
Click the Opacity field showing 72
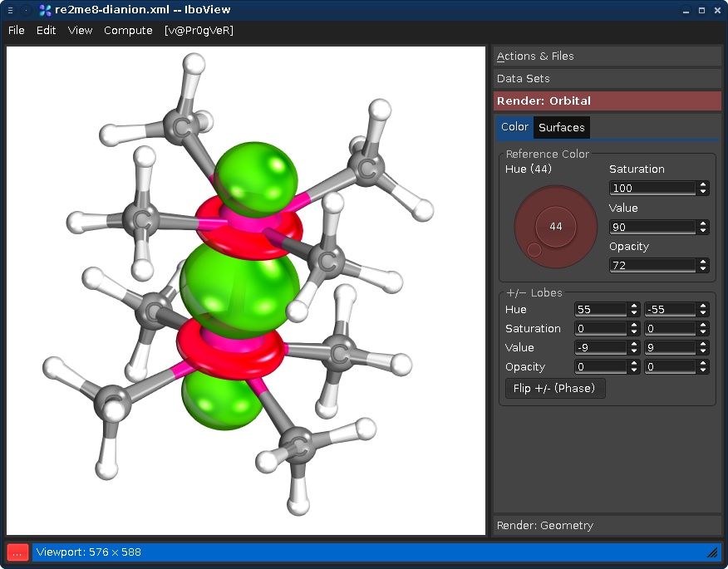[652, 266]
